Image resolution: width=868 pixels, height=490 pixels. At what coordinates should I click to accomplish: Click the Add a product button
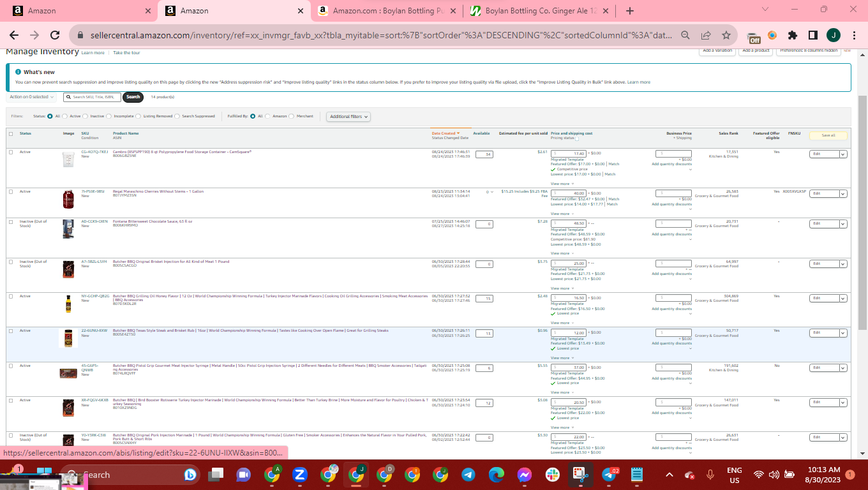[756, 50]
